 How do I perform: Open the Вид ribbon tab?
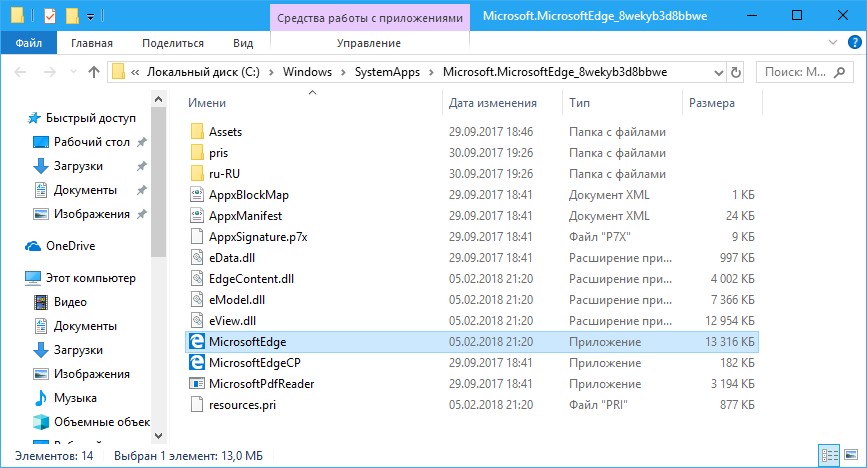(x=243, y=43)
